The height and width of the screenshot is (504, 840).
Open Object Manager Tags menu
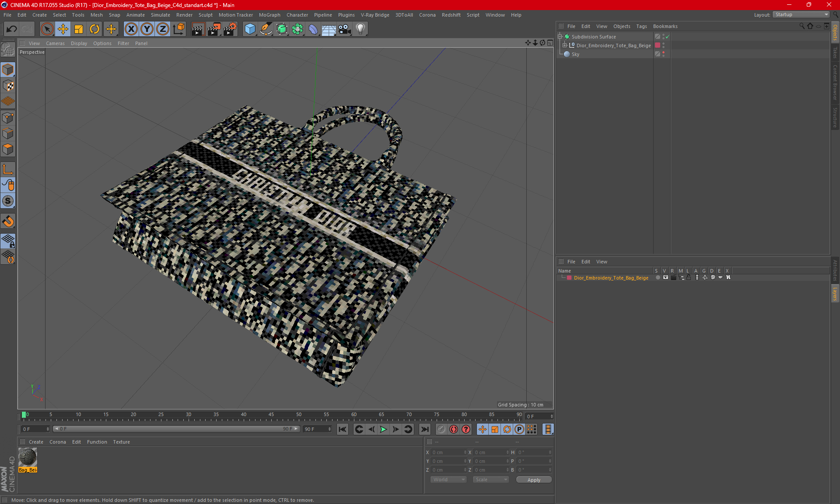click(641, 26)
